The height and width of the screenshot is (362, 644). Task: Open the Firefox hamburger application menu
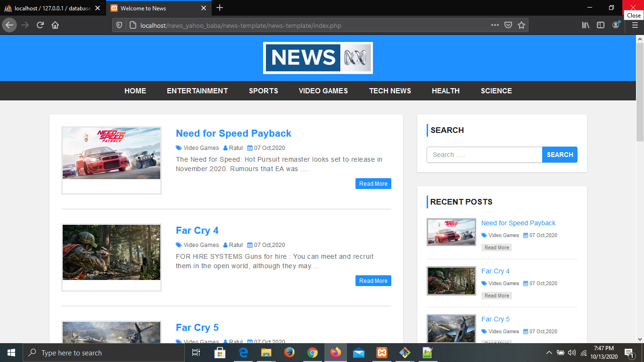[x=635, y=25]
